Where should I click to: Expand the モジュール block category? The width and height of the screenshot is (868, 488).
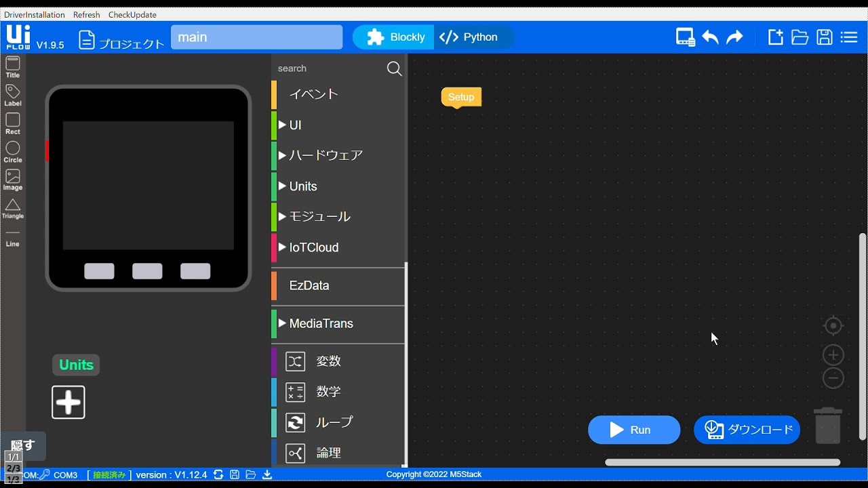pyautogui.click(x=338, y=217)
